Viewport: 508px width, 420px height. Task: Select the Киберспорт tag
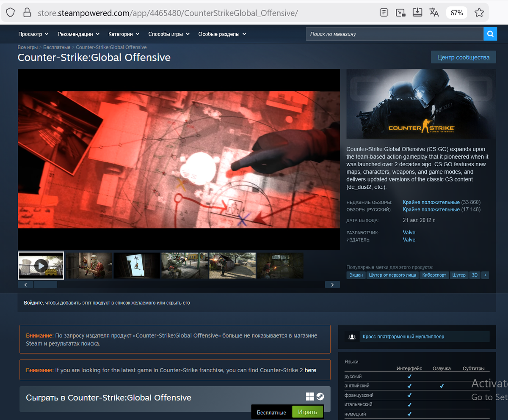click(434, 275)
